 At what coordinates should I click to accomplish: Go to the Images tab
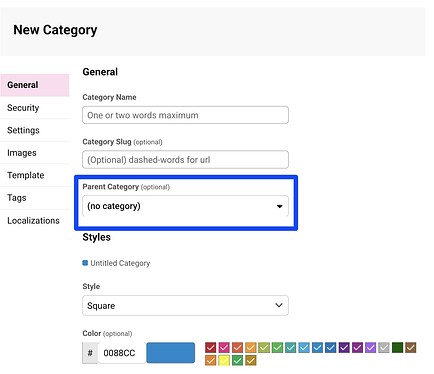(x=35, y=153)
